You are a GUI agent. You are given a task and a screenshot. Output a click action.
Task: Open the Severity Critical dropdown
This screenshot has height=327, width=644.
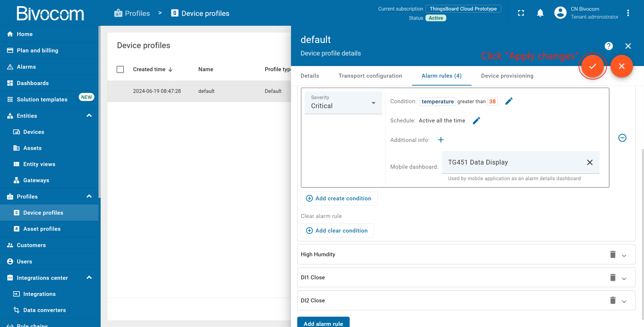(343, 103)
